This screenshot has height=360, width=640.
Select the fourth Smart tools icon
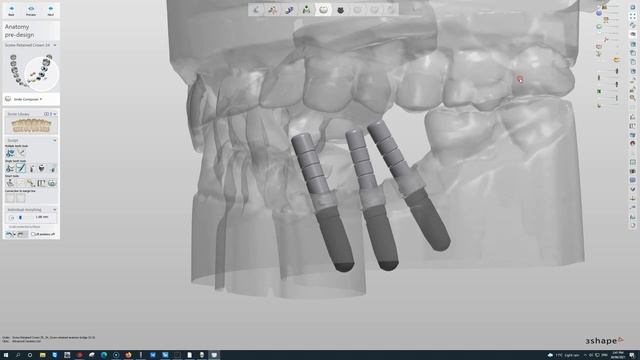[x=42, y=183]
